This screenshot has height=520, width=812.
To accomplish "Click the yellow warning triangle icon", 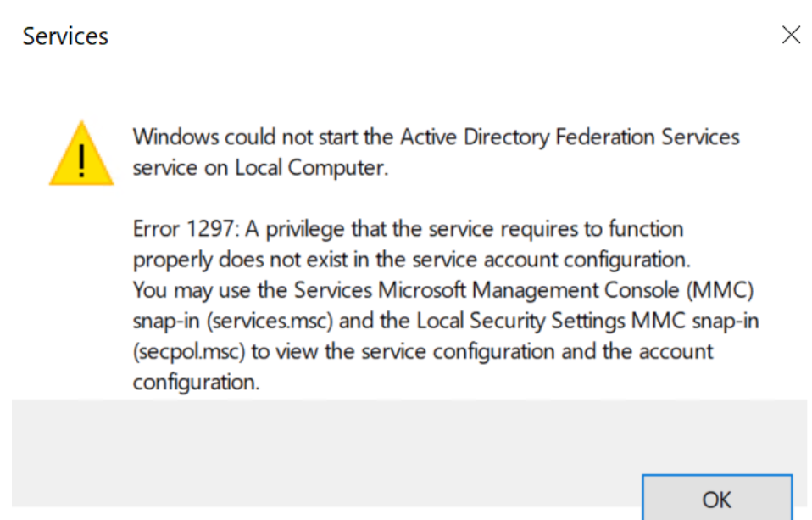I will click(81, 155).
